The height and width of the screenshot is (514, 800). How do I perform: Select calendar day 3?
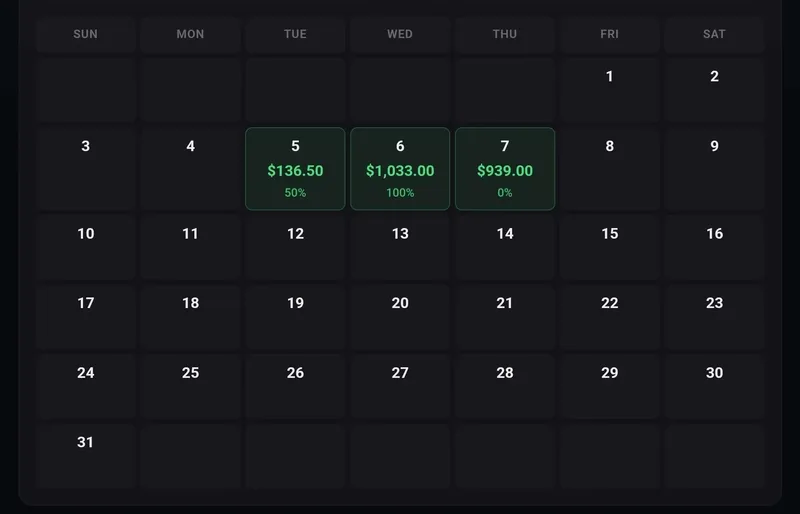[x=86, y=168]
